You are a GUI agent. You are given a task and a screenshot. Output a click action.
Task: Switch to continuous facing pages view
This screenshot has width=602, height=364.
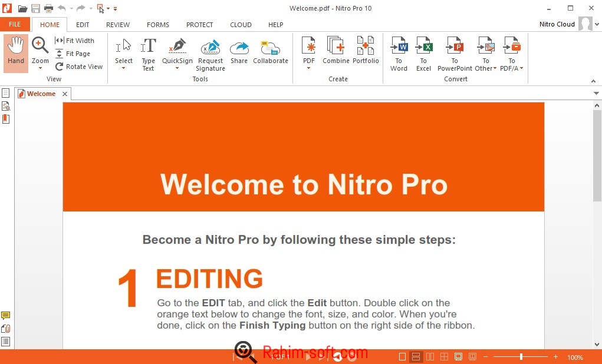(444, 357)
